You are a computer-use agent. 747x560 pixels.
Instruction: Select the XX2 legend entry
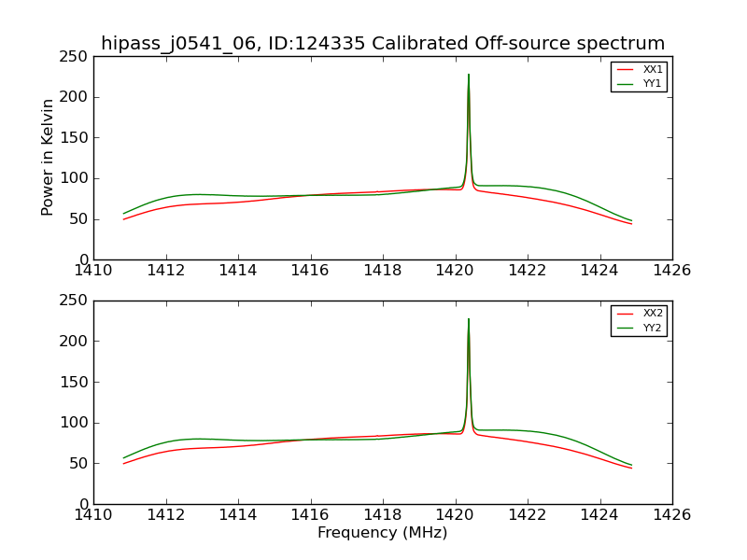[640, 314]
